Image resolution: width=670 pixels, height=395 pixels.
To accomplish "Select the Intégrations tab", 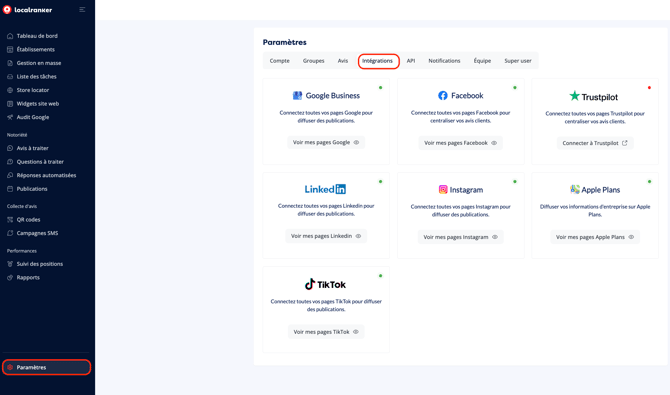I will (x=377, y=61).
